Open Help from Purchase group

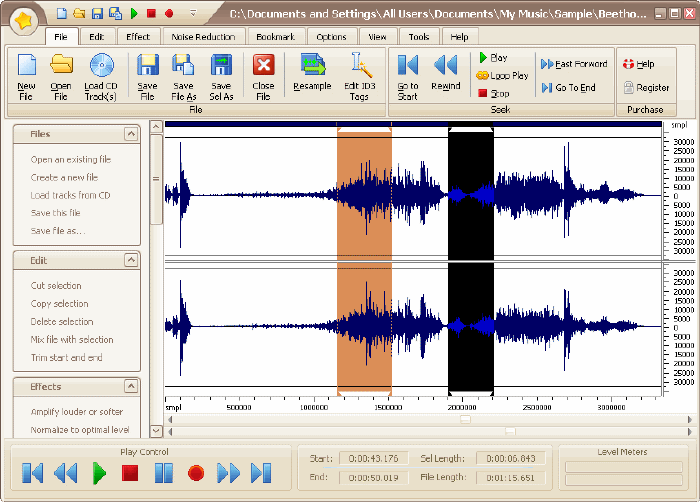639,64
